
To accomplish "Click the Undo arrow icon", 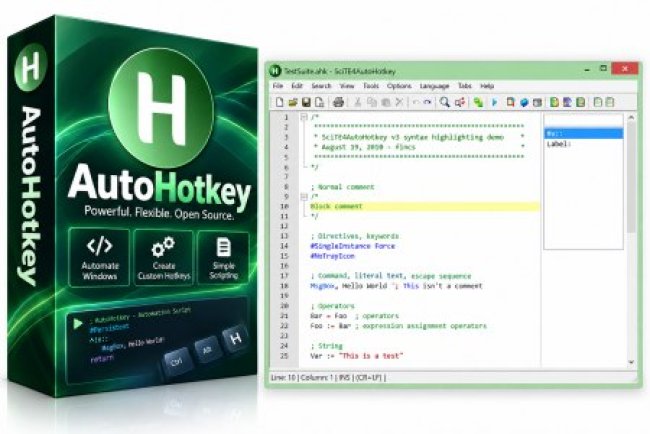I will point(415,102).
